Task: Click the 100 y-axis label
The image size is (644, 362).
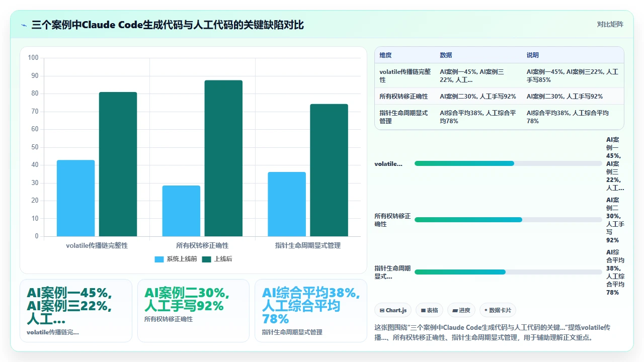Action: [x=33, y=58]
